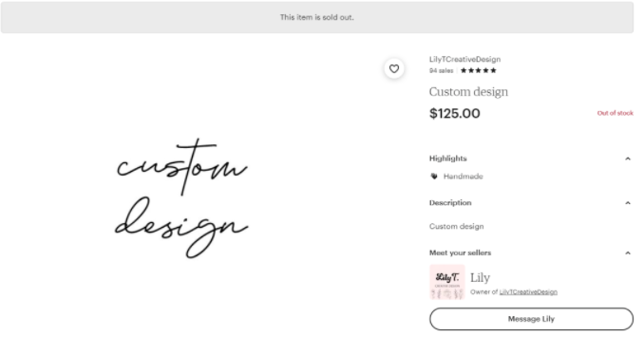644x355 pixels.
Task: Open the LilyTCreativeDesign shop name at top
Action: pyautogui.click(x=464, y=59)
